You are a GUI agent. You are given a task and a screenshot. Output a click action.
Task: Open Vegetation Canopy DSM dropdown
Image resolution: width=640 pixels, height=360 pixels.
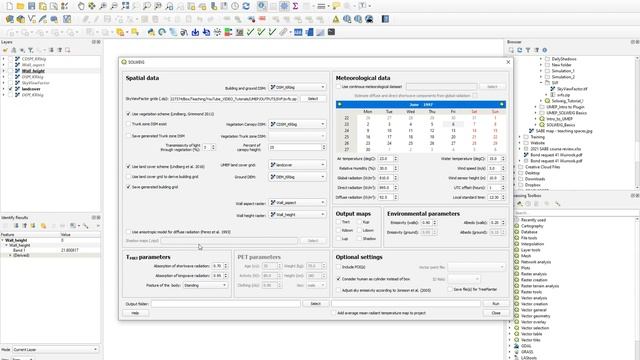pos(297,124)
